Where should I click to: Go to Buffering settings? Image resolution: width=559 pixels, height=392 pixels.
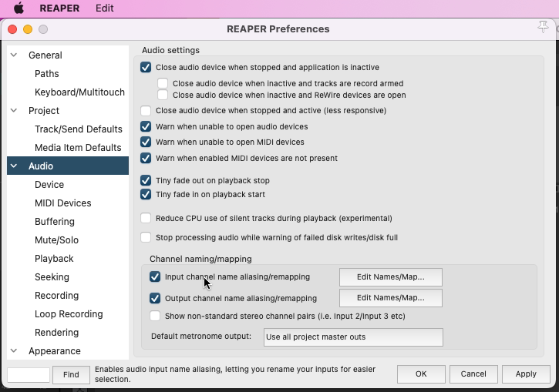(x=55, y=222)
